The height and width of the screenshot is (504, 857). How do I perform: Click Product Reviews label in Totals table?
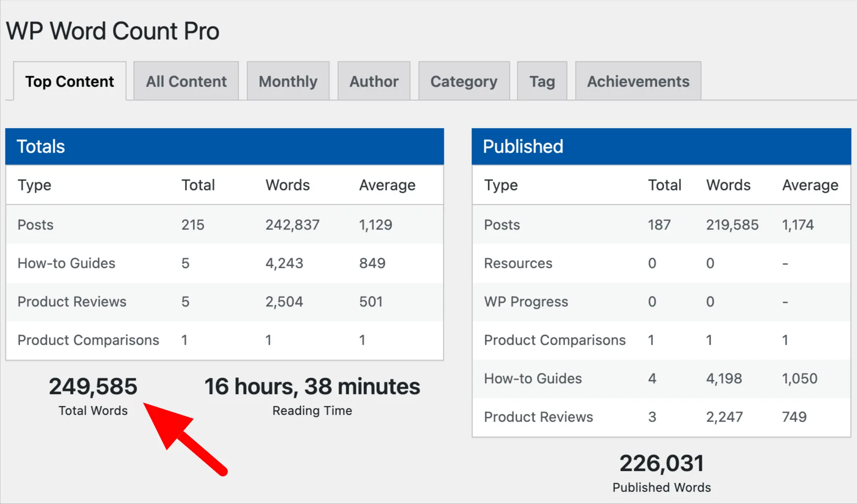click(72, 302)
